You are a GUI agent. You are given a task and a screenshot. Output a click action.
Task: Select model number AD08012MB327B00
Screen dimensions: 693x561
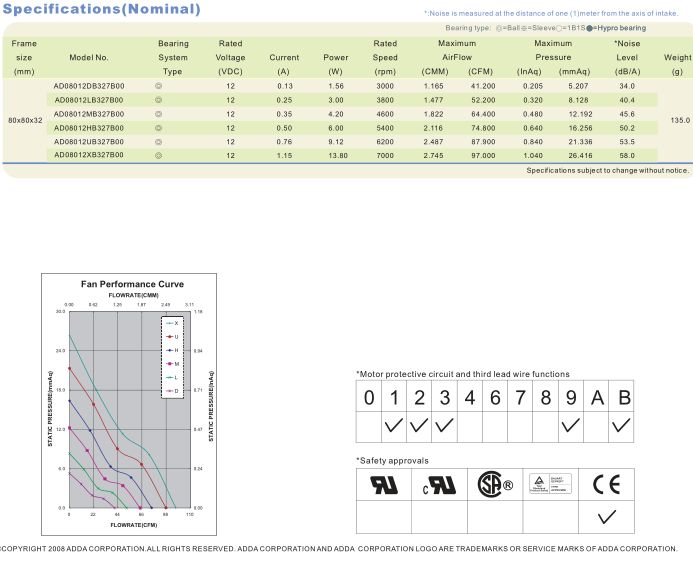(89, 114)
